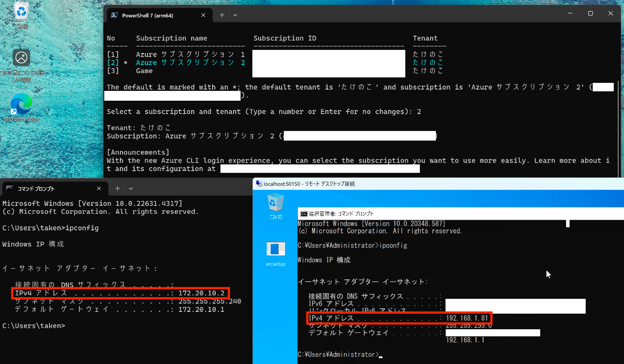624x364 pixels.
Task: Minimize the PowerShell window
Action: (570, 13)
